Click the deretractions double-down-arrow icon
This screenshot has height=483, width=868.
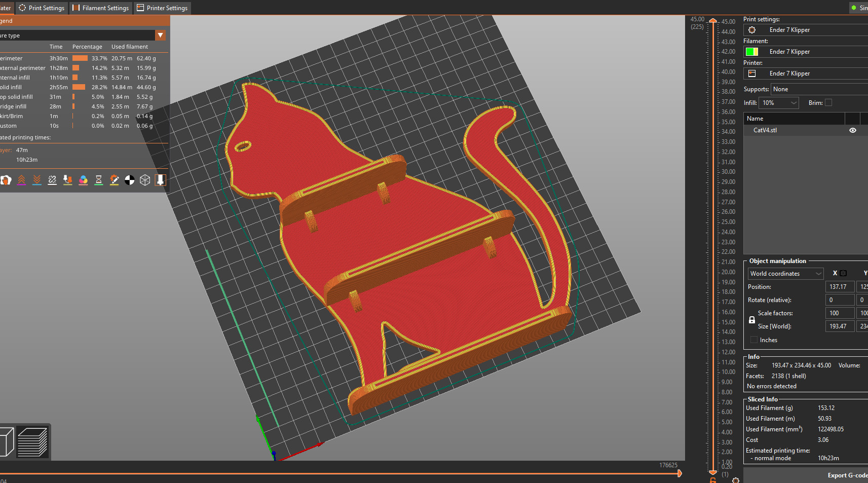point(37,180)
